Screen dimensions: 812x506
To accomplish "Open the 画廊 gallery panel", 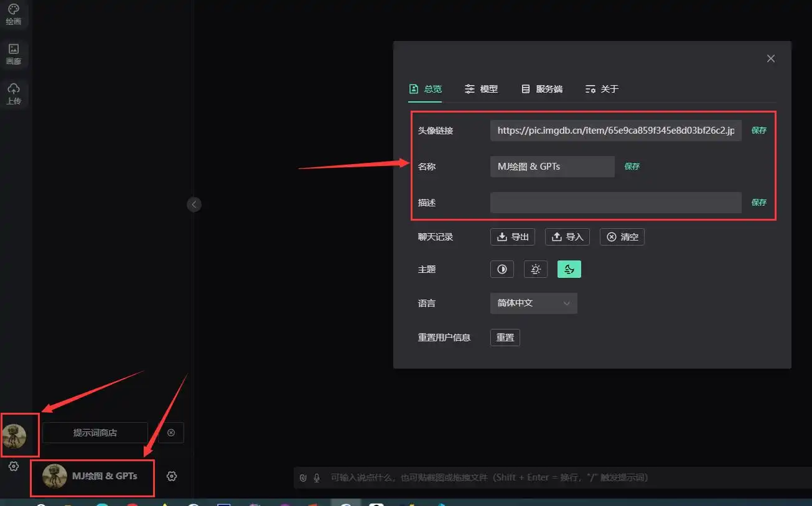I will click(14, 53).
